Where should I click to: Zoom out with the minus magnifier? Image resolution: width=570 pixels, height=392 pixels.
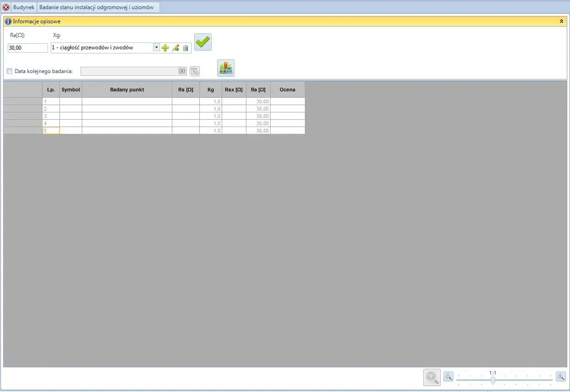click(x=448, y=376)
